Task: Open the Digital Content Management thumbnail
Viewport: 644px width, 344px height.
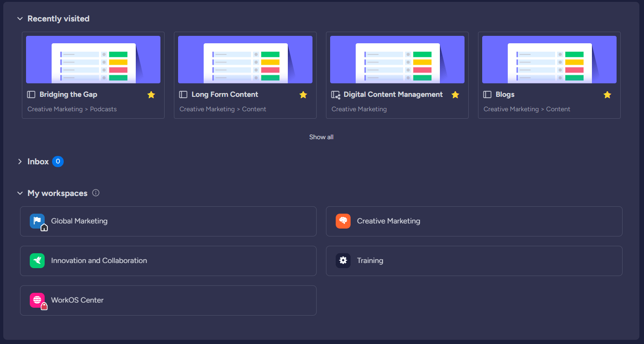Action: point(397,60)
